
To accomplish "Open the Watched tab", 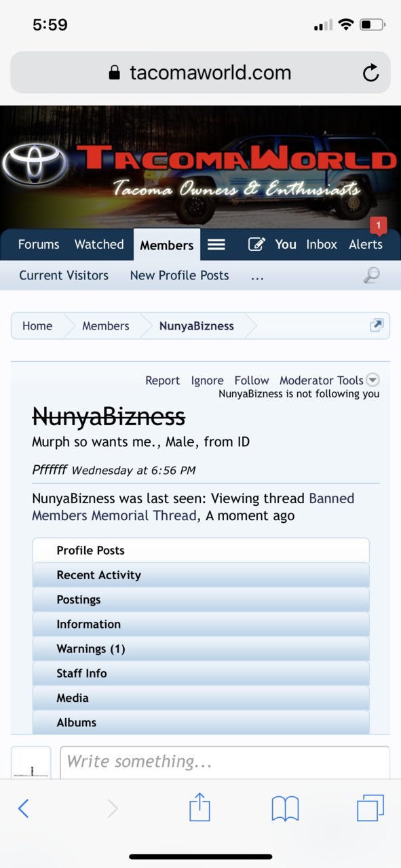I will coord(99,244).
